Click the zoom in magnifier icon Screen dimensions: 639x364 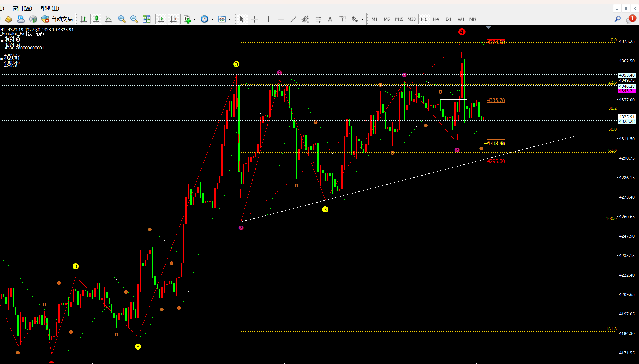coord(122,19)
